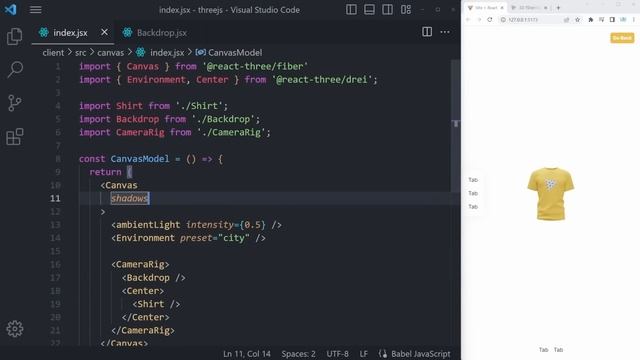Reload the browser page
This screenshot has height=360, width=640.
point(490,20)
